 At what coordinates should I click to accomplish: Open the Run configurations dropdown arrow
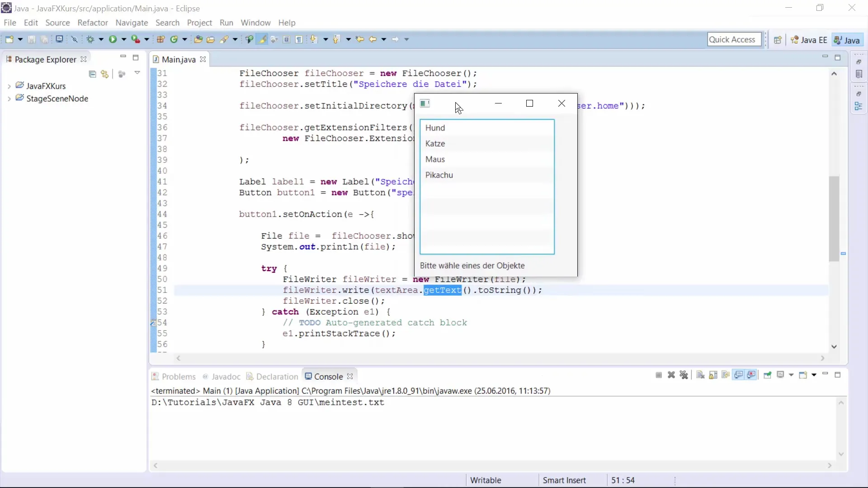coord(123,40)
